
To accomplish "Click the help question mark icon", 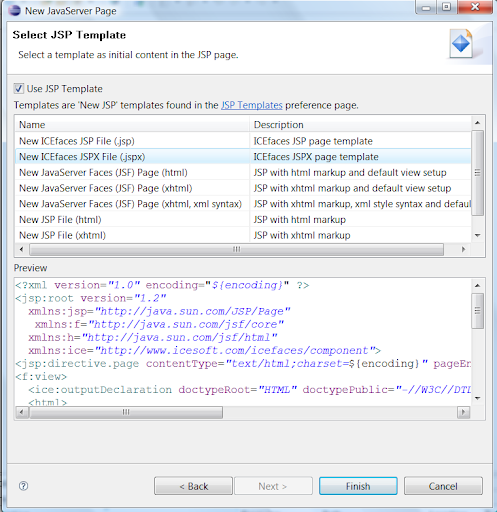I will [23, 486].
